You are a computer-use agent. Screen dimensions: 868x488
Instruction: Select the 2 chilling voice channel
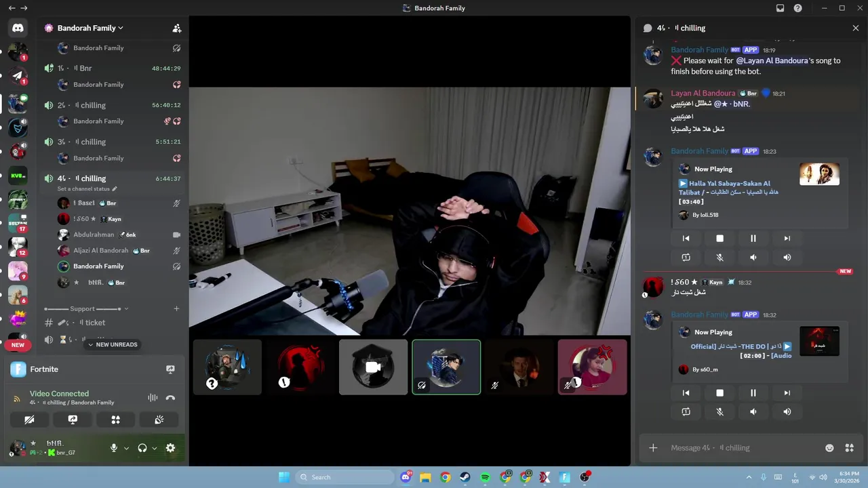pos(112,105)
